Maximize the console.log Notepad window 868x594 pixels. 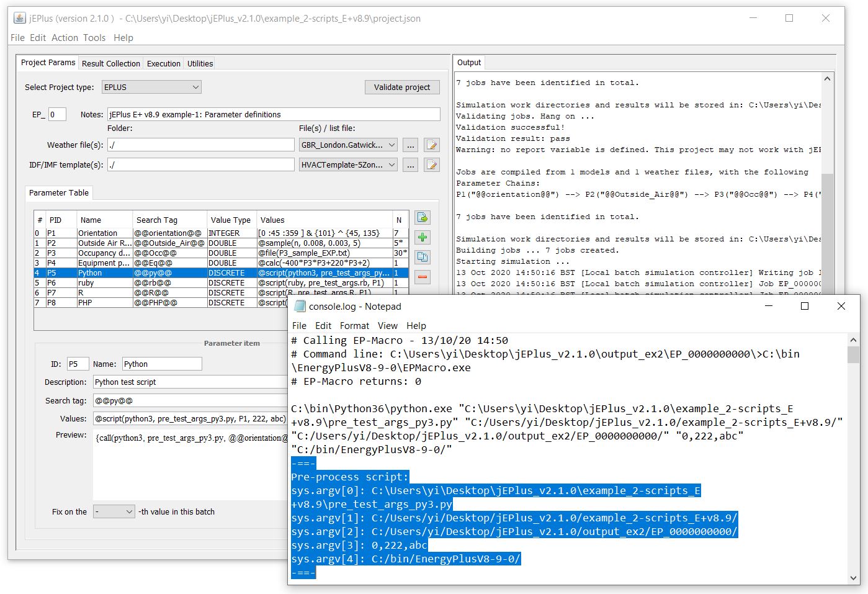pyautogui.click(x=805, y=306)
